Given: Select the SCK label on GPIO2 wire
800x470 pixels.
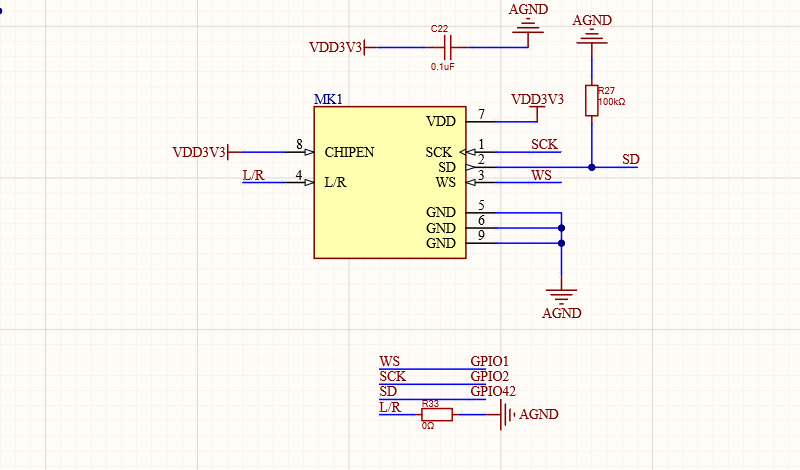Looking at the screenshot, I should [x=393, y=377].
